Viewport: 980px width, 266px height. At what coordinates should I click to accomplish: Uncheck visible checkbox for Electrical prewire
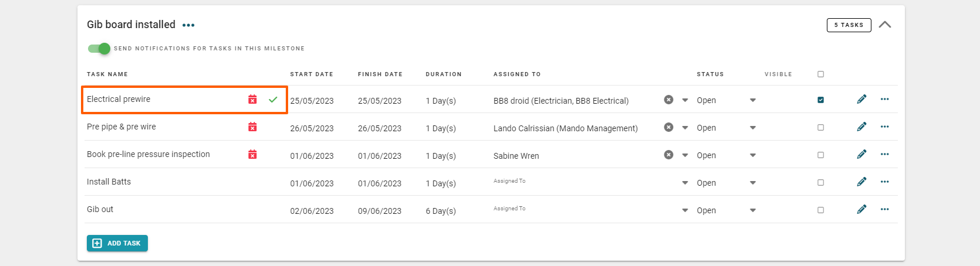click(820, 100)
